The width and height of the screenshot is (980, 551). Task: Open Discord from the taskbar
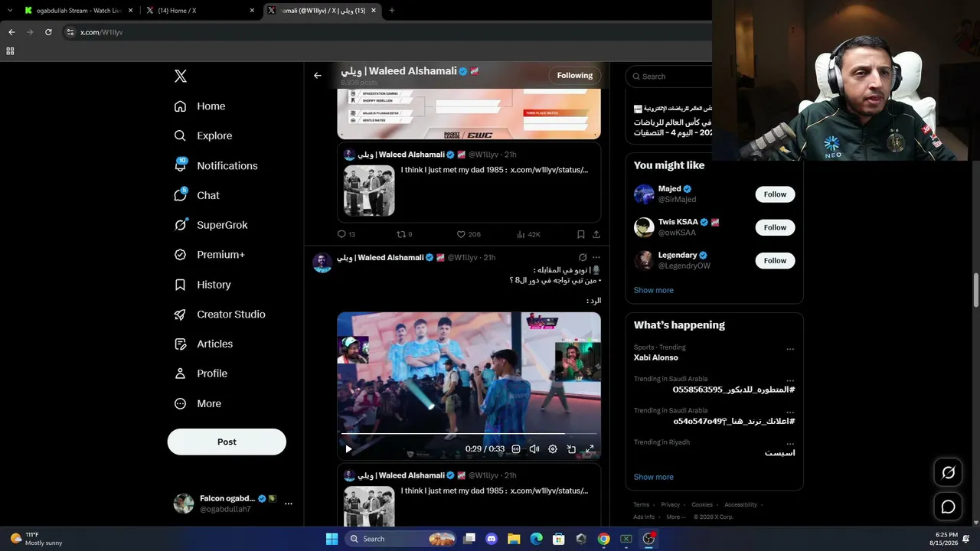tap(492, 539)
